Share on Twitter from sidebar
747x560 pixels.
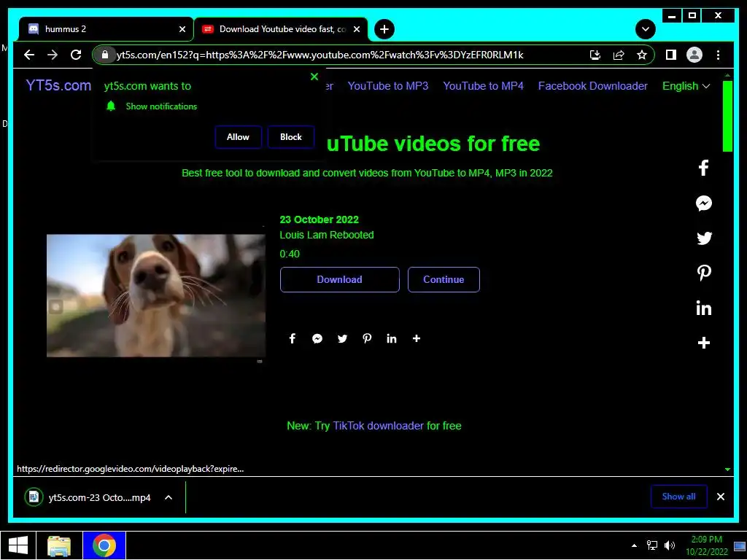[704, 238]
